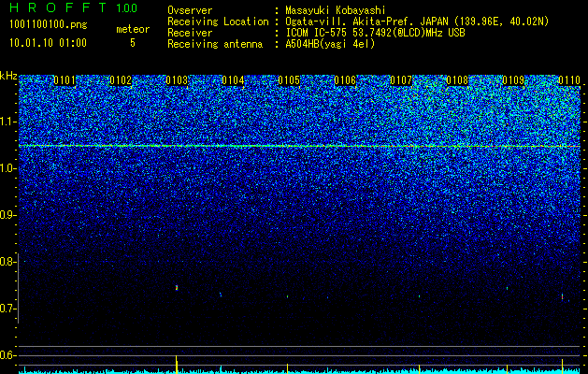588x374 pixels.
Task: Select the antenna value A504HB(yagi 4el)
Action: point(330,44)
